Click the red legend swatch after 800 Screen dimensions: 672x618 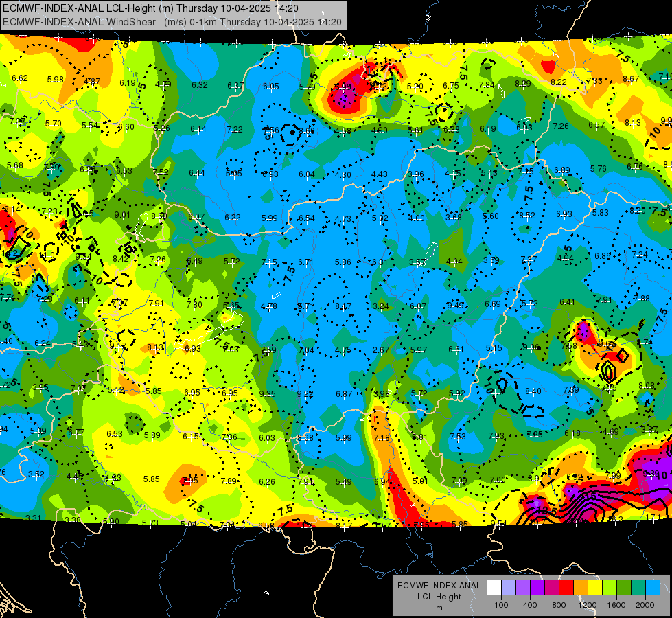(566, 588)
